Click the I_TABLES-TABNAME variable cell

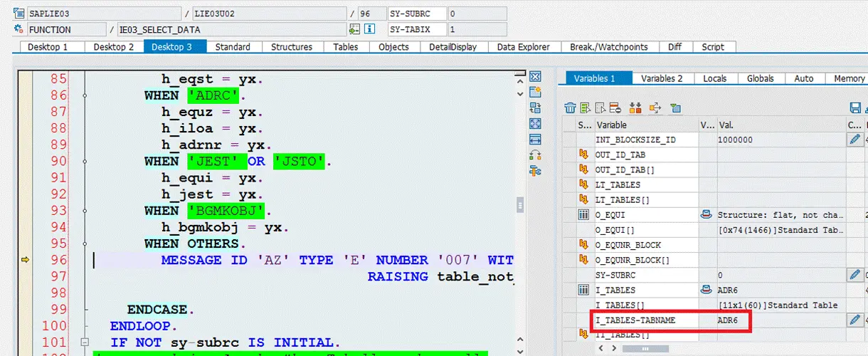(645, 321)
